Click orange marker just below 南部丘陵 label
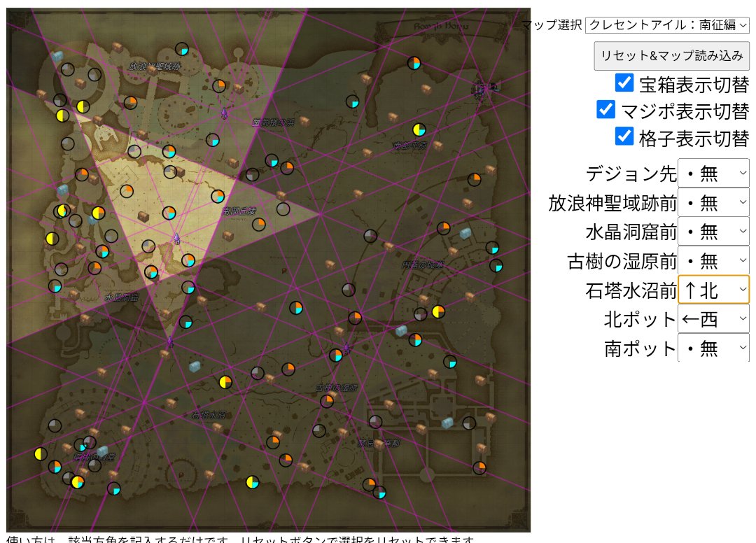Image resolution: width=756 pixels, height=543 pixels. 259,224
